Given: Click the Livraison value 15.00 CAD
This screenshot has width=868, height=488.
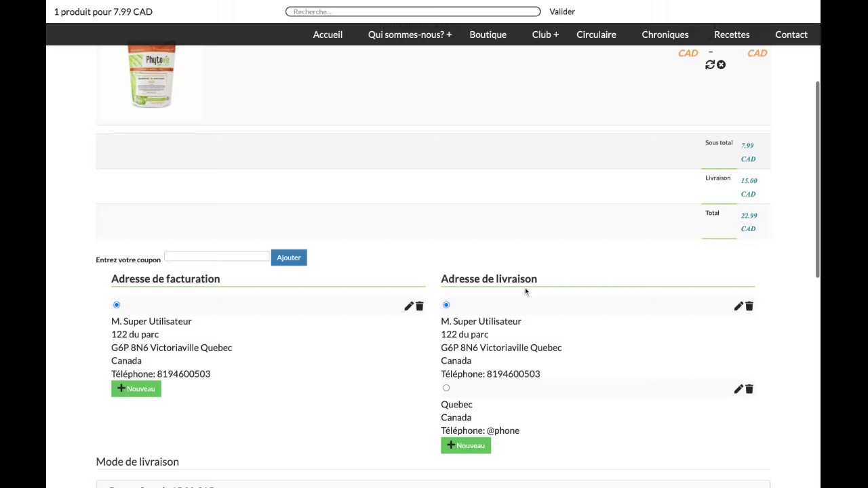Looking at the screenshot, I should 749,187.
